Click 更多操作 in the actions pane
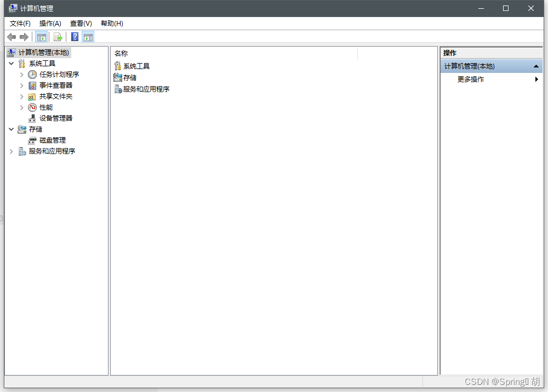The height and width of the screenshot is (392, 548). [x=470, y=79]
